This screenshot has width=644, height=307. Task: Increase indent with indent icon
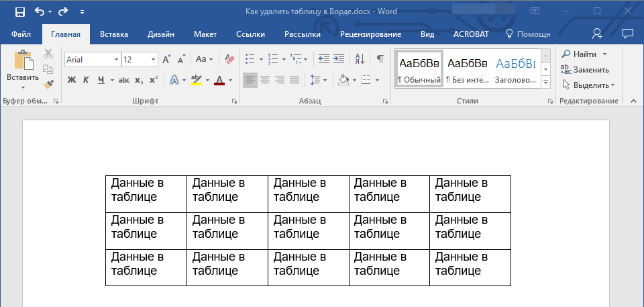(339, 59)
